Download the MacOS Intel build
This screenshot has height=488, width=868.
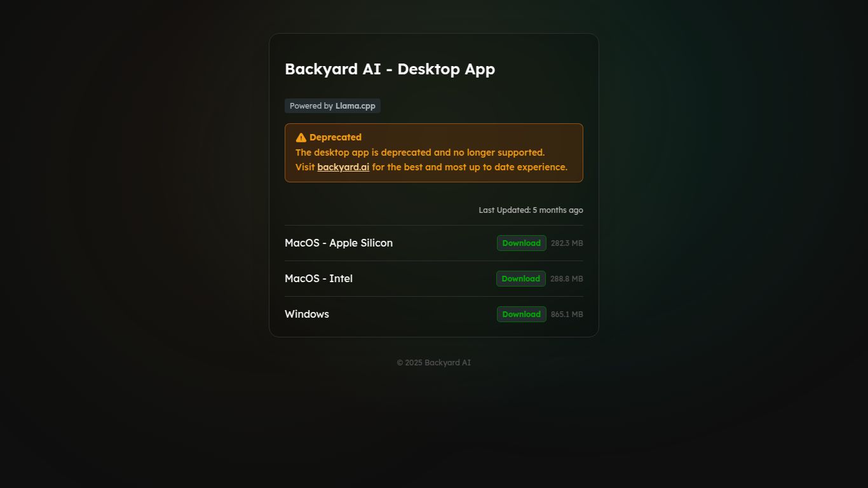520,278
